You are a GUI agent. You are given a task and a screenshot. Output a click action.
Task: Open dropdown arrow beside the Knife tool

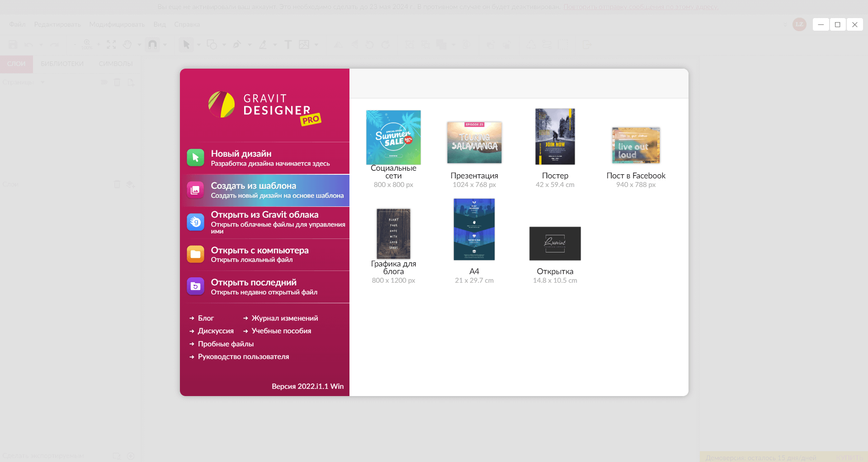point(275,45)
